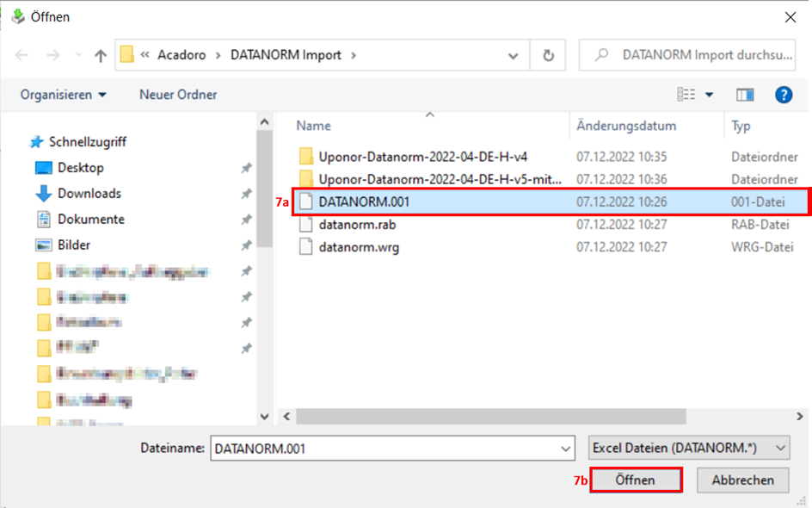Click the Up one level arrow icon

tap(101, 56)
